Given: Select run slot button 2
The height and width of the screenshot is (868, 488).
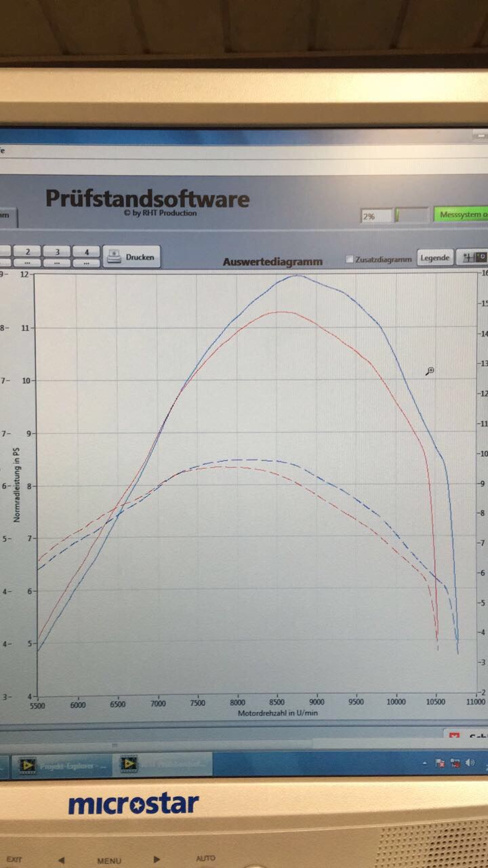Looking at the screenshot, I should (x=28, y=252).
